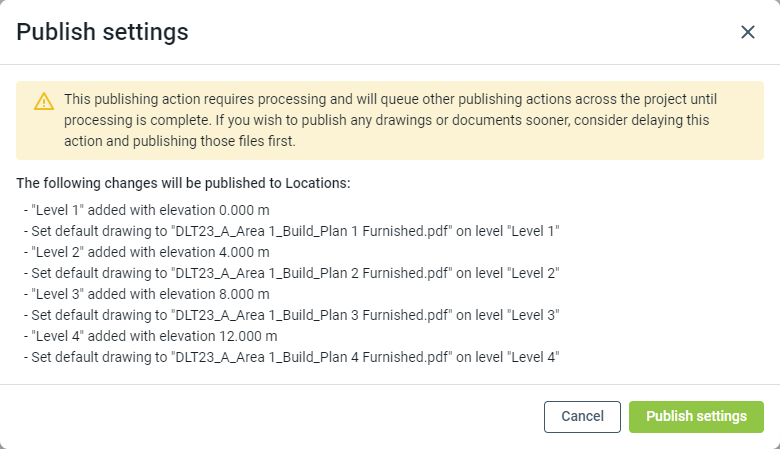Click the elevation value 8.000 m
Image resolution: width=780 pixels, height=449 pixels.
(246, 294)
